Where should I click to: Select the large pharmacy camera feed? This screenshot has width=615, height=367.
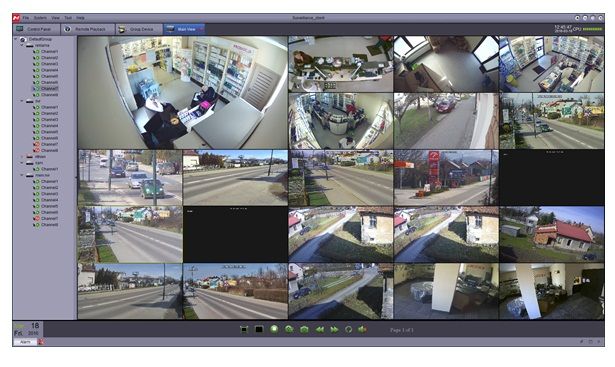point(183,93)
